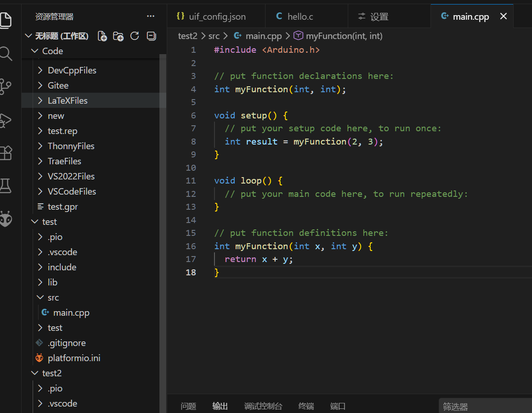
Task: Open the 端口 panel tab
Action: click(338, 406)
